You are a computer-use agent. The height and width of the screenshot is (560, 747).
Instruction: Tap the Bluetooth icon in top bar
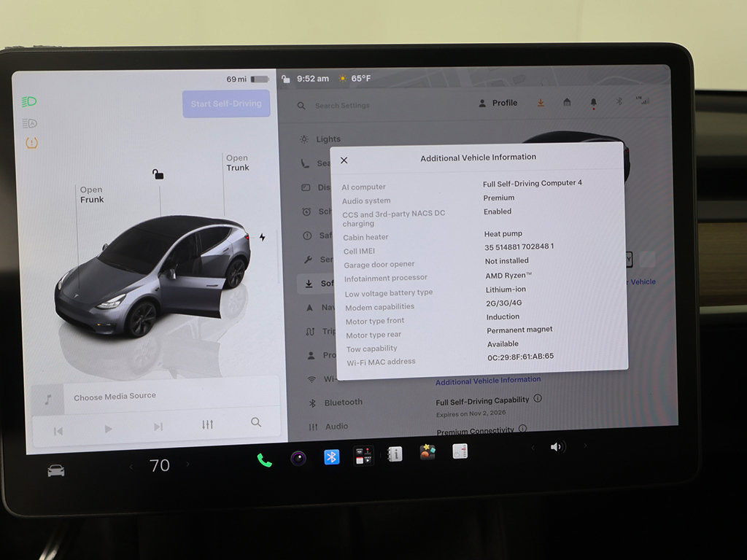click(619, 101)
